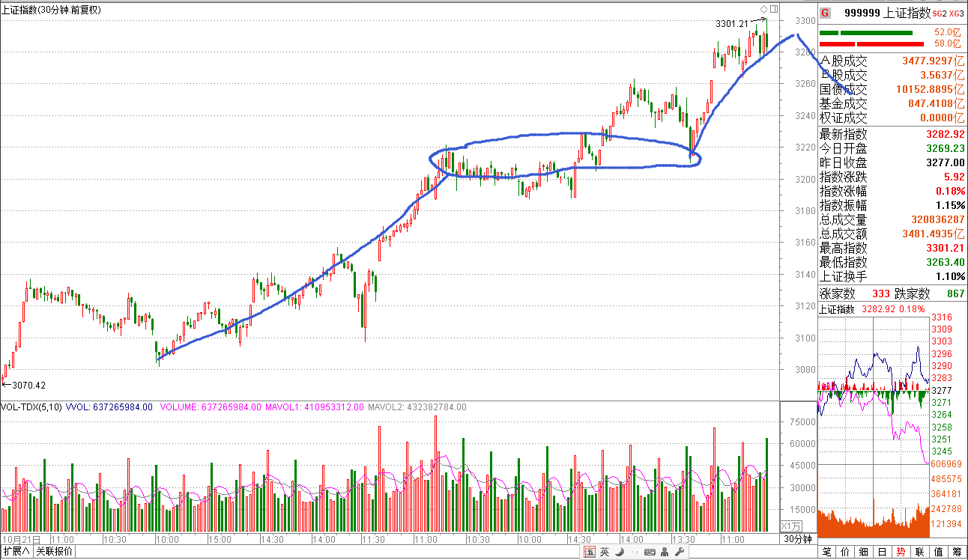Toggle the IME moon half-width icon
Viewport: 968px width, 560px height.
[x=620, y=553]
